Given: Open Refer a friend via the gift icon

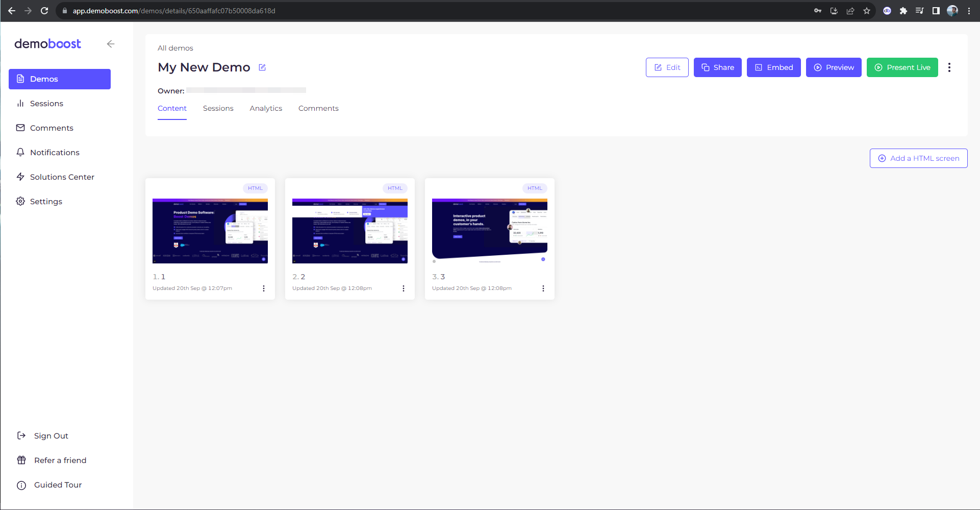Looking at the screenshot, I should point(21,460).
